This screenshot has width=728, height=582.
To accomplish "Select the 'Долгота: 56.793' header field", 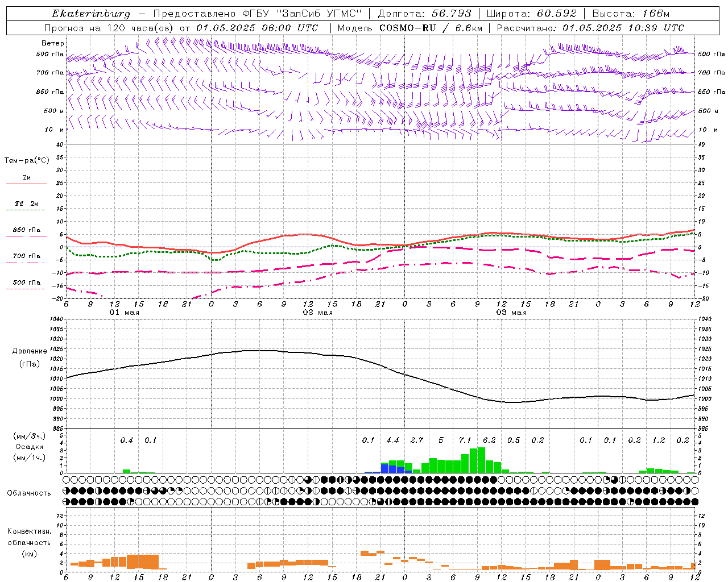I will [425, 14].
